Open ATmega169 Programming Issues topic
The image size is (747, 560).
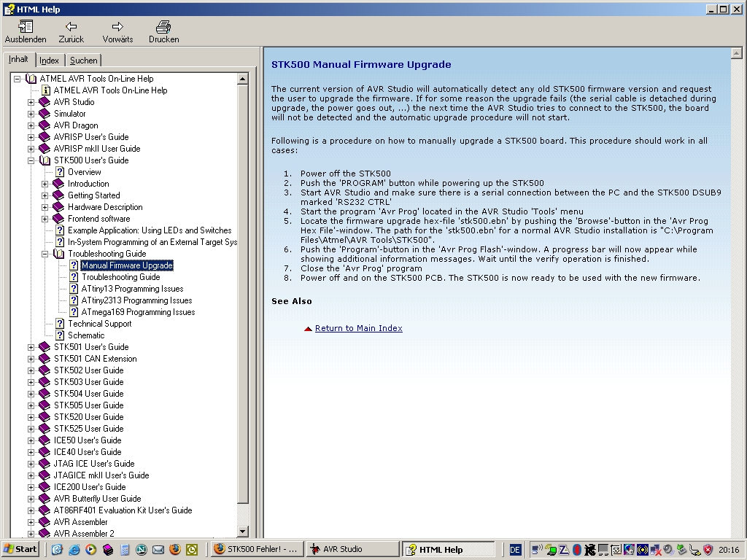tap(138, 312)
